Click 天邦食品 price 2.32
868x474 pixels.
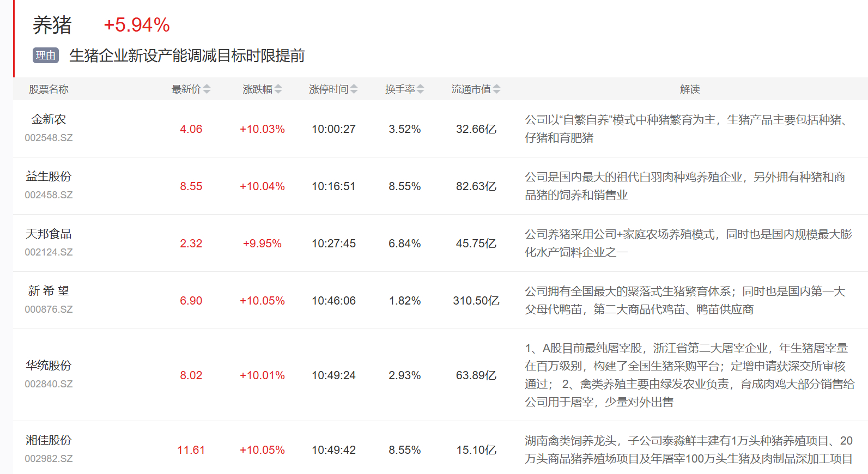click(x=191, y=244)
